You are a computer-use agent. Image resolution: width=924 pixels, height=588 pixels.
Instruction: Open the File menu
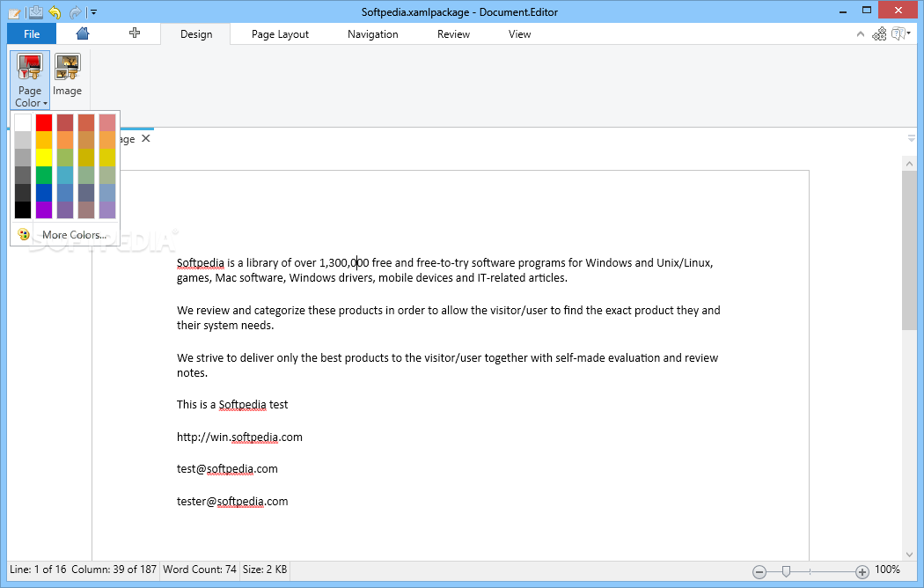click(32, 34)
